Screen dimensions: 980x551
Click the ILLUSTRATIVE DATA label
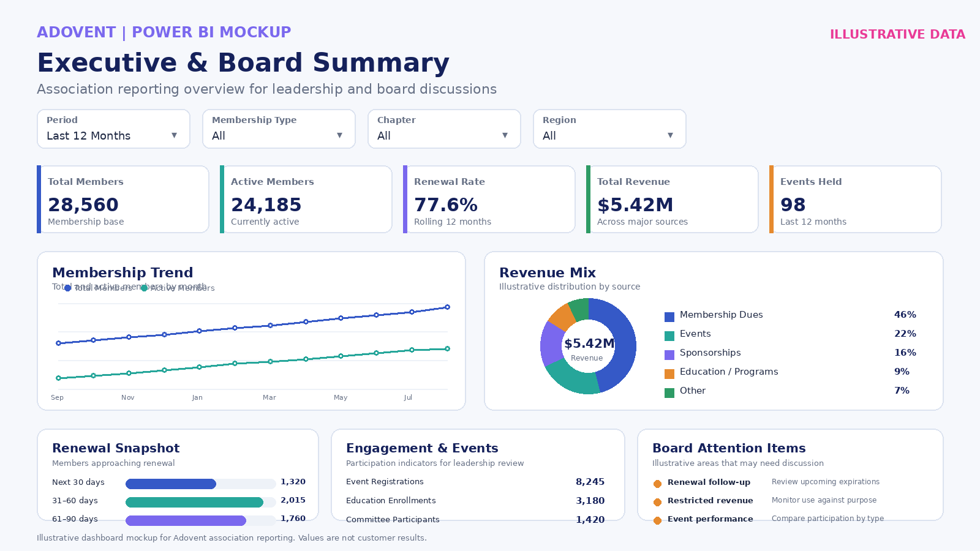pos(897,34)
